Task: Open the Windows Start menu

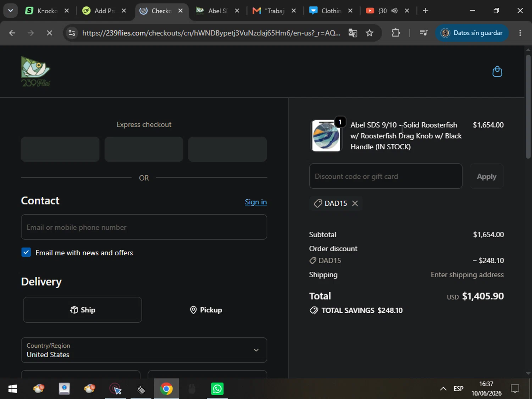Action: [x=12, y=389]
